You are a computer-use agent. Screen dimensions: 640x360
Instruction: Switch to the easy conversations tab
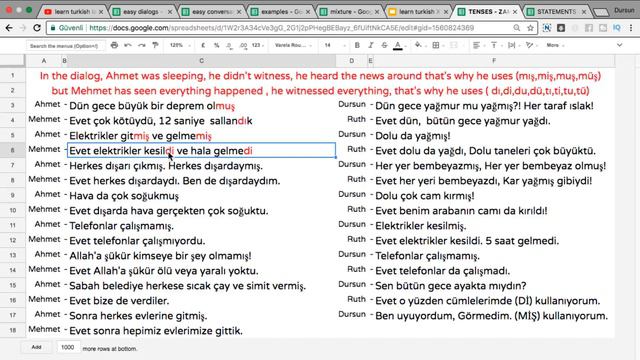tap(211, 12)
